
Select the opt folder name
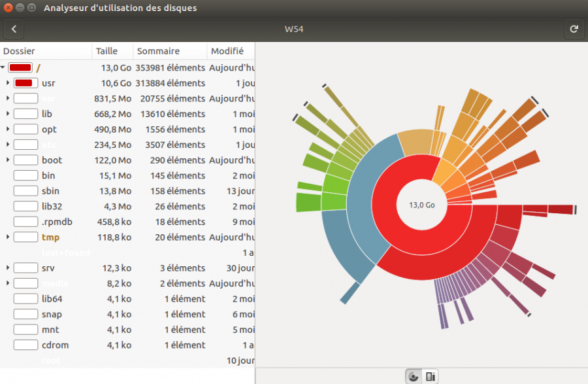pos(49,130)
